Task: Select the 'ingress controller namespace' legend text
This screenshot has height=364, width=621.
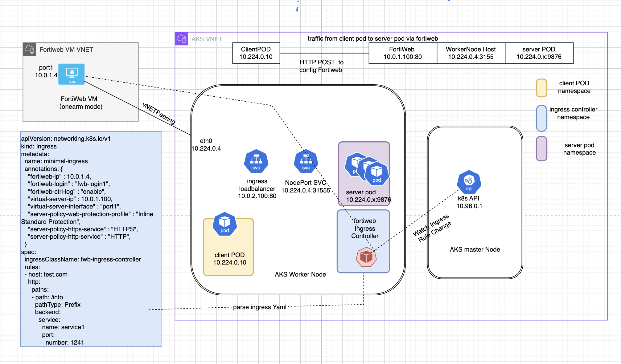Action: 573,113
